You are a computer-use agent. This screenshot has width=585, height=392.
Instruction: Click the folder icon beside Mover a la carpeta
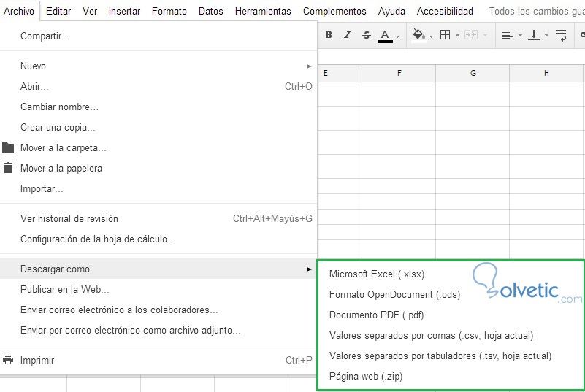click(x=8, y=147)
